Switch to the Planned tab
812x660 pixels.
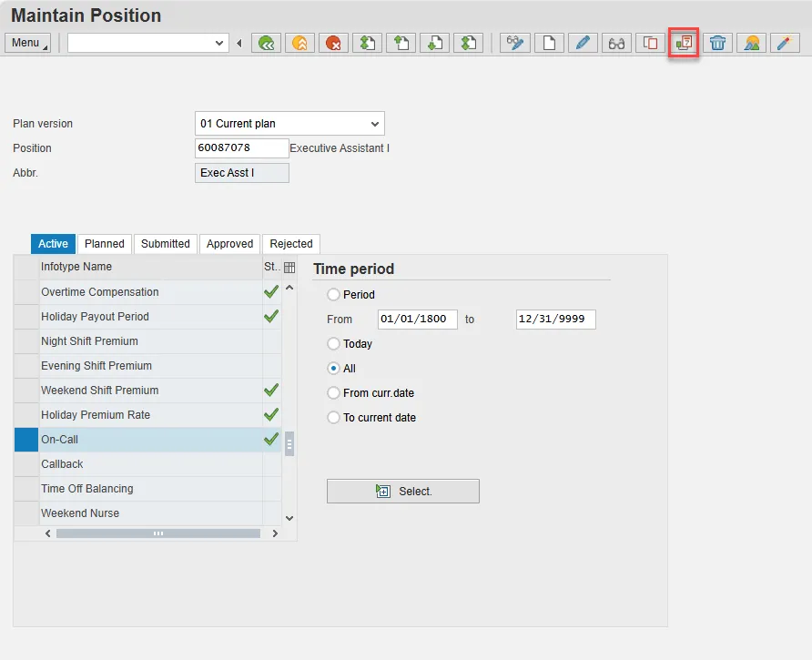(x=105, y=244)
